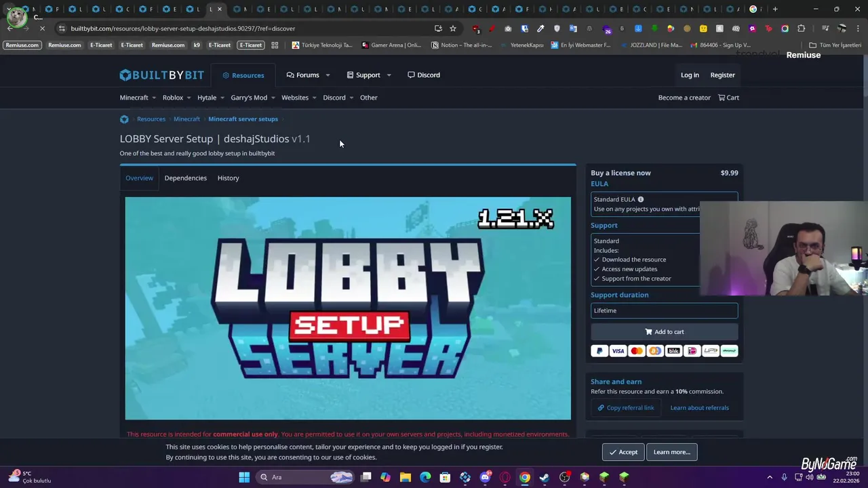Open a new browser tab
This screenshot has width=868, height=488.
point(775,9)
